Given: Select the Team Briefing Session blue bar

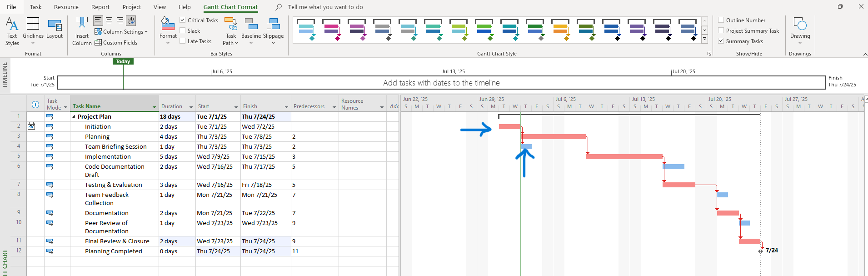Looking at the screenshot, I should coord(526,146).
